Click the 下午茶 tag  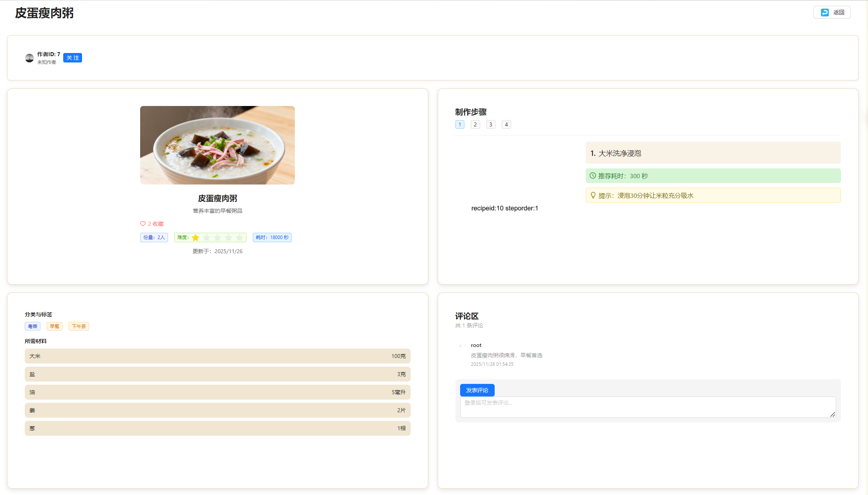coord(79,326)
